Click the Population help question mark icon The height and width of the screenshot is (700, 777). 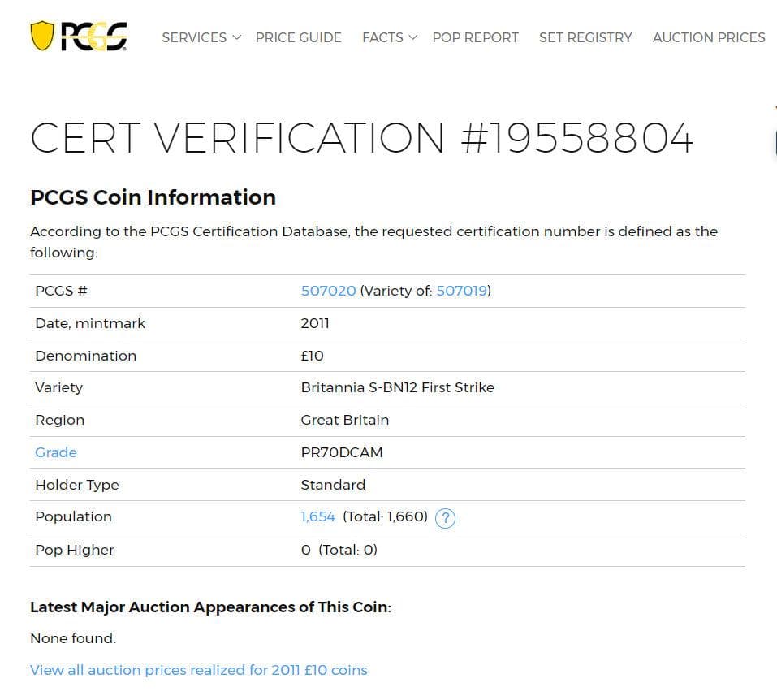click(x=445, y=518)
